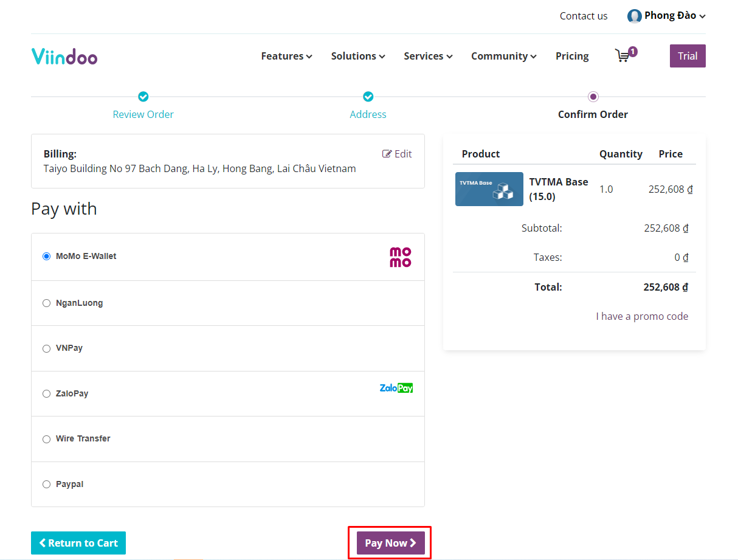Go back to the Address step
The width and height of the screenshot is (738, 560).
[368, 114]
